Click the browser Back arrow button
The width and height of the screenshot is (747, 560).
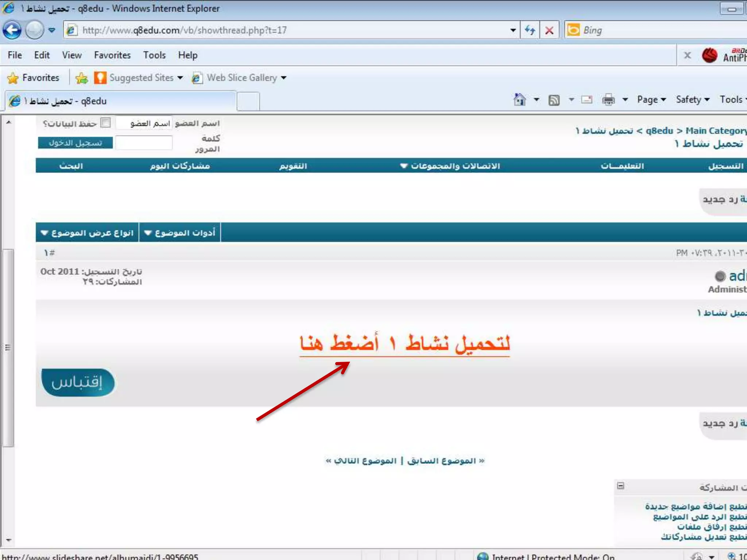pyautogui.click(x=12, y=30)
